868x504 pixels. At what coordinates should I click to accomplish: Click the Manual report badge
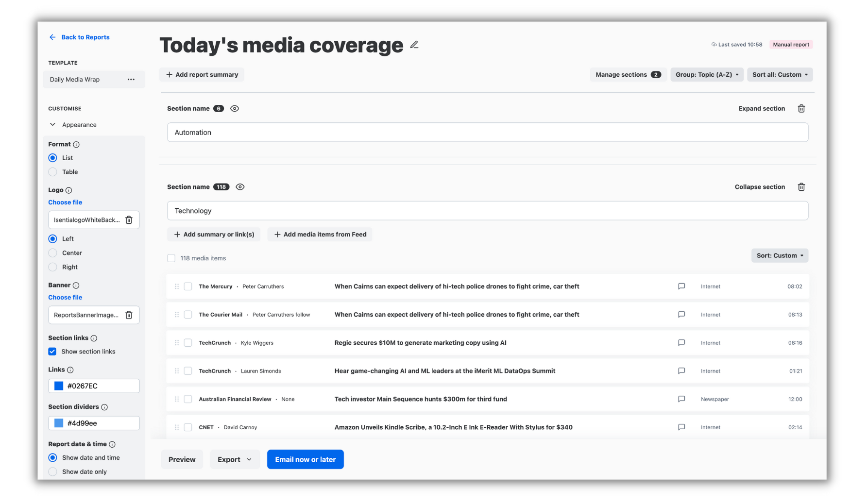click(791, 45)
